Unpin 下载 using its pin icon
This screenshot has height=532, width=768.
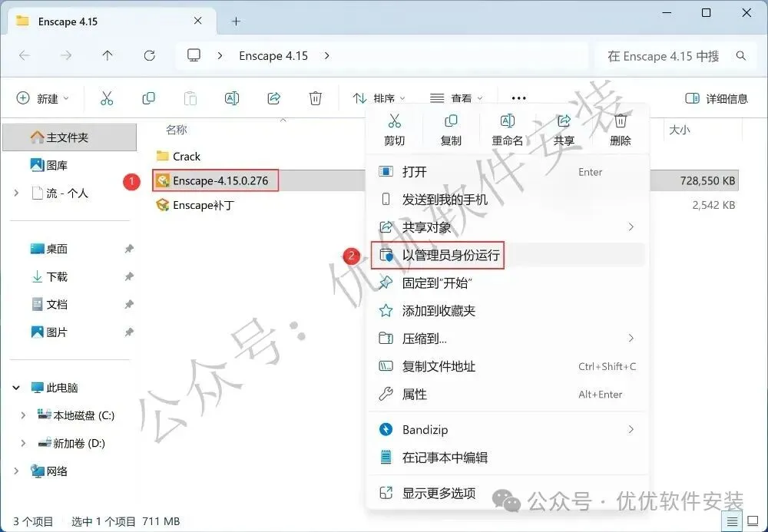(129, 276)
